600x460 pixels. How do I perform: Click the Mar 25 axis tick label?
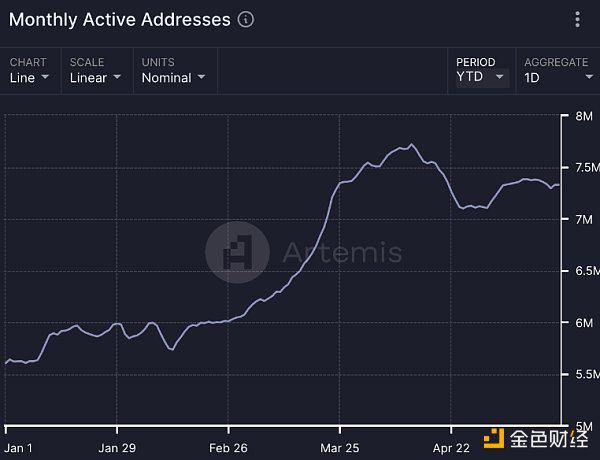point(340,448)
